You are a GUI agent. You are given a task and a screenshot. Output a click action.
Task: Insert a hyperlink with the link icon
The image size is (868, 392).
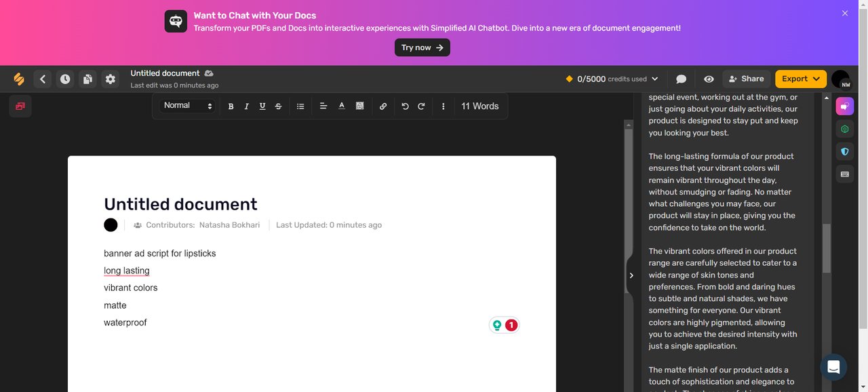pyautogui.click(x=383, y=106)
